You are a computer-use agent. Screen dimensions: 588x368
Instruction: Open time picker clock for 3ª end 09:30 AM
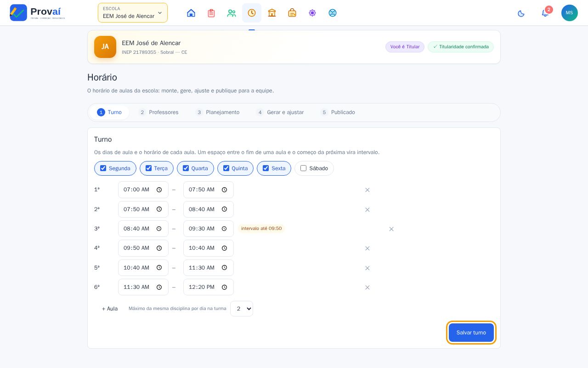point(225,229)
